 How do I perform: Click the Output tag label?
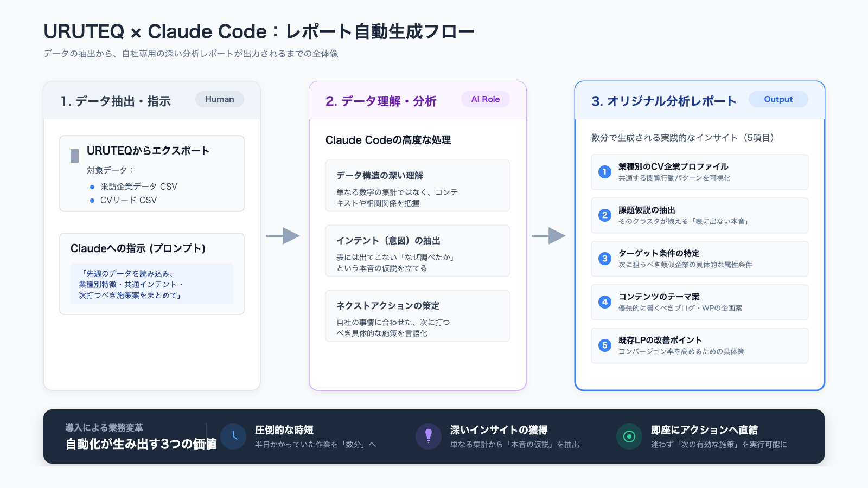(778, 99)
